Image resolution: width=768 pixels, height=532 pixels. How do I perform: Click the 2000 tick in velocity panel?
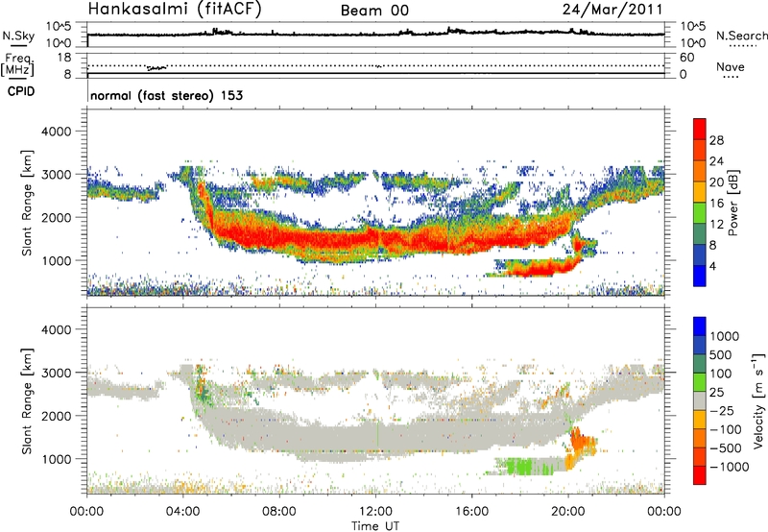[x=56, y=416]
